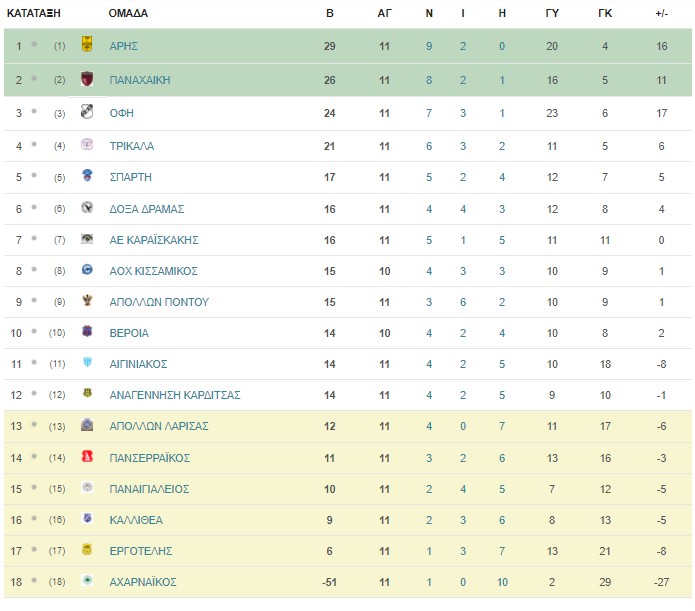Click the ΑΙΓΙΝΙΑΚΟΣ light blue crest
This screenshot has width=695, height=611.
point(87,362)
